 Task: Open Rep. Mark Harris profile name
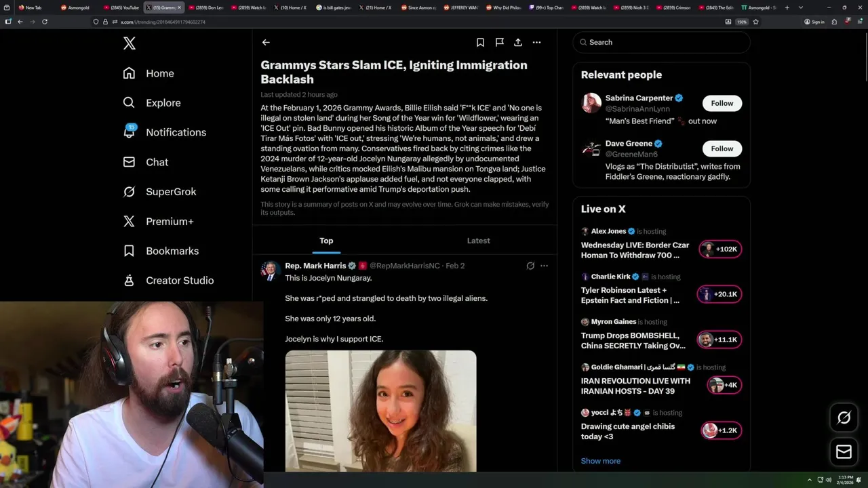(x=315, y=266)
